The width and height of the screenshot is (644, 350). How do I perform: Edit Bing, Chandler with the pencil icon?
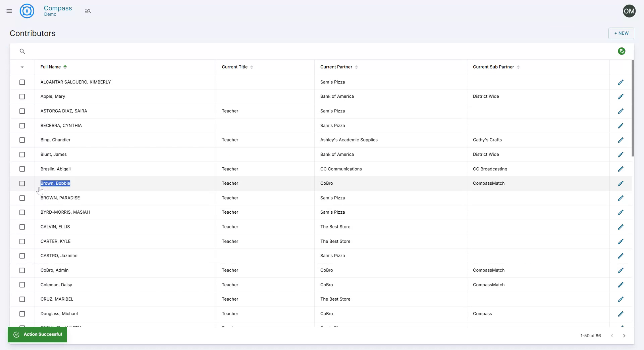(x=621, y=140)
